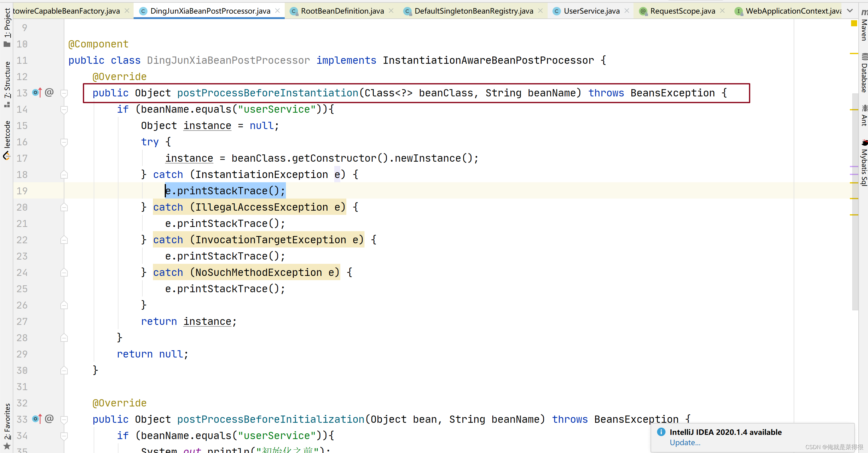Viewport: 868px width, 453px height.
Task: Click the postProcessBeforeInitialization method name
Action: (x=271, y=419)
